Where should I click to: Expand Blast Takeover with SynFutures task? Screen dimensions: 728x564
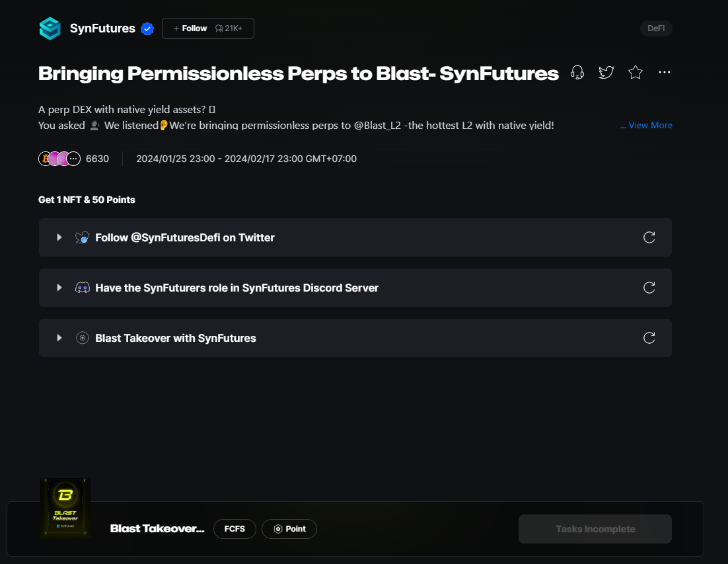(x=59, y=338)
